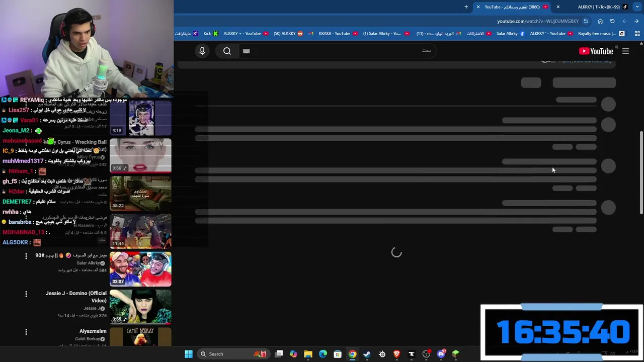Open the ALKRKY ' - YouTube bookmark

pyautogui.click(x=551, y=34)
